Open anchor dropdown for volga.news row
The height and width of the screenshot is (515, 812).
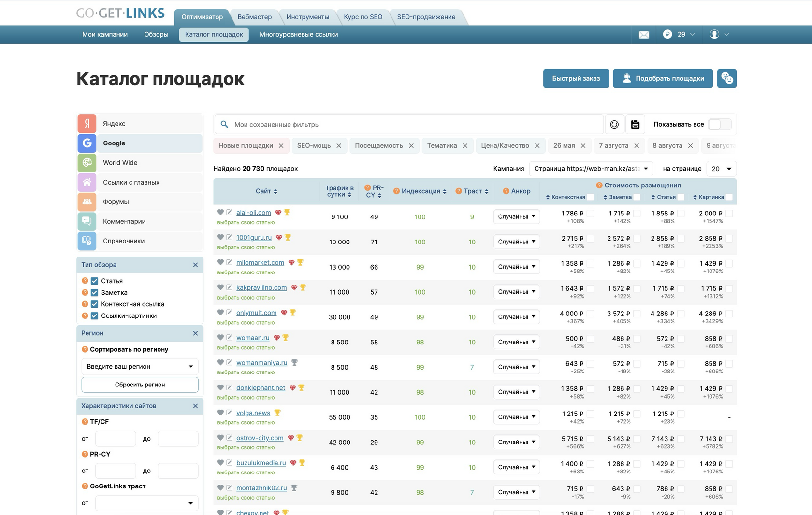(x=517, y=417)
